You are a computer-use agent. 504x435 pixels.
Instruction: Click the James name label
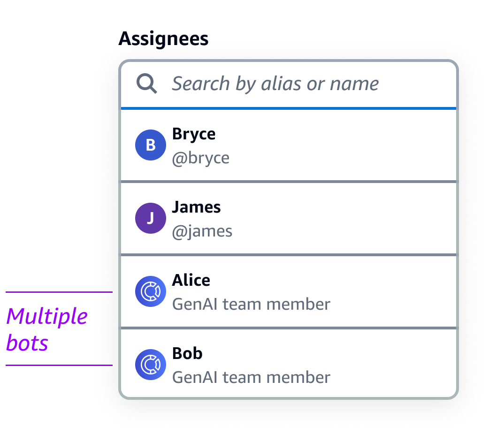[196, 207]
